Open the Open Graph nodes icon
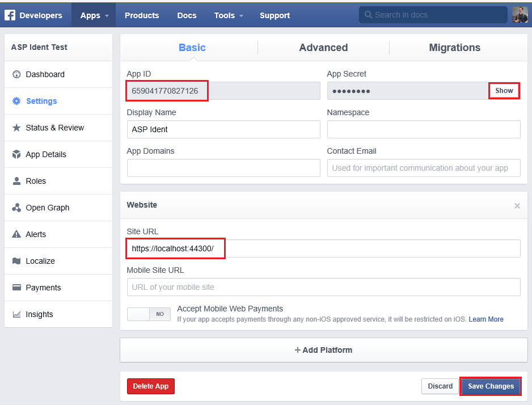Viewport: 532px width, 405px height. click(x=16, y=208)
